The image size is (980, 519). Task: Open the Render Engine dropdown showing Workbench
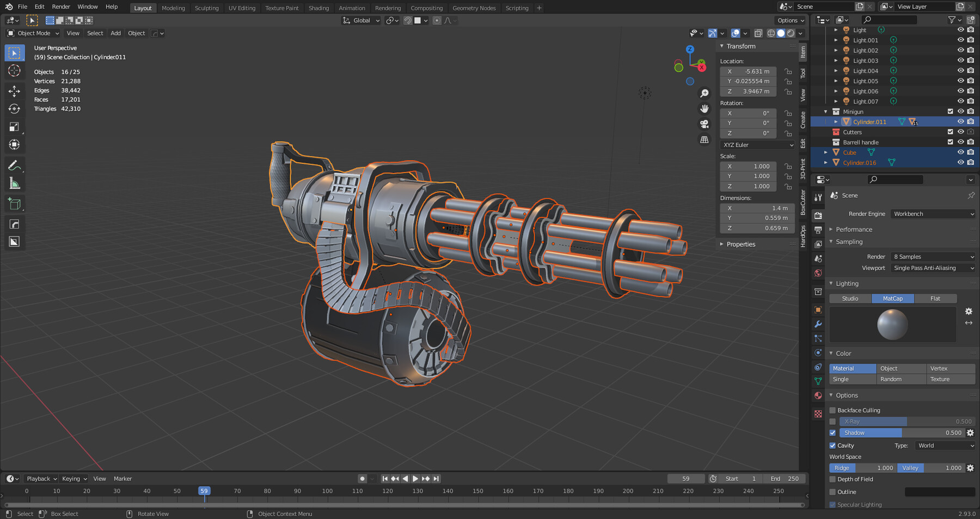pos(932,213)
